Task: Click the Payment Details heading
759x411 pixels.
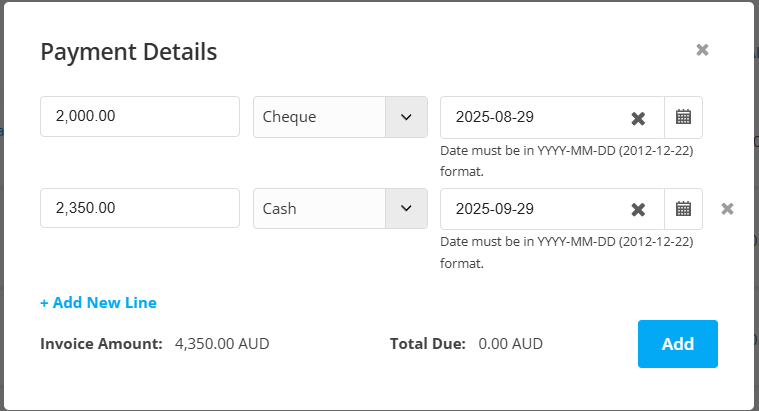Action: coord(129,52)
